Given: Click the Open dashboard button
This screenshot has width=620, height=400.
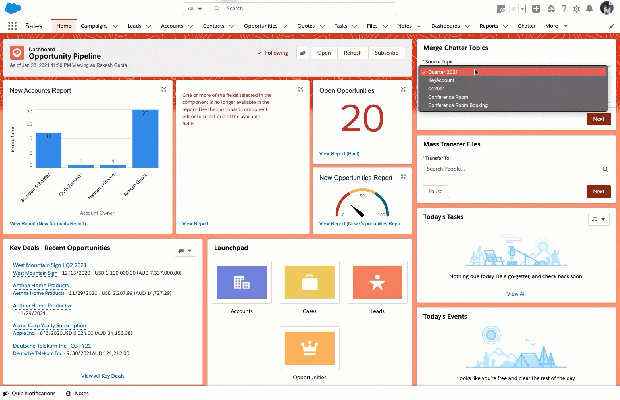Looking at the screenshot, I should click(324, 53).
